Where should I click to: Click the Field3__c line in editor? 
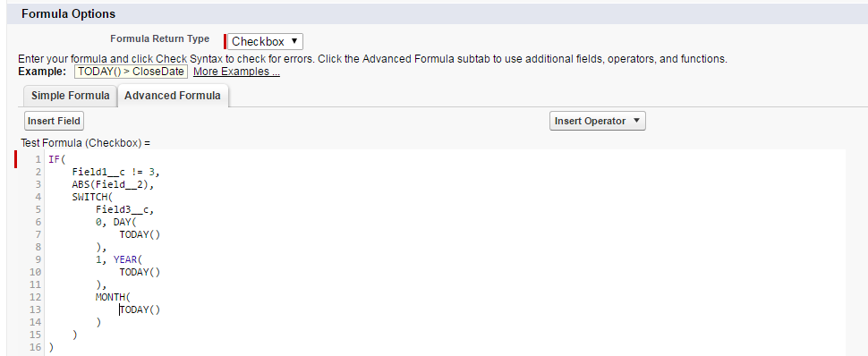pyautogui.click(x=124, y=209)
